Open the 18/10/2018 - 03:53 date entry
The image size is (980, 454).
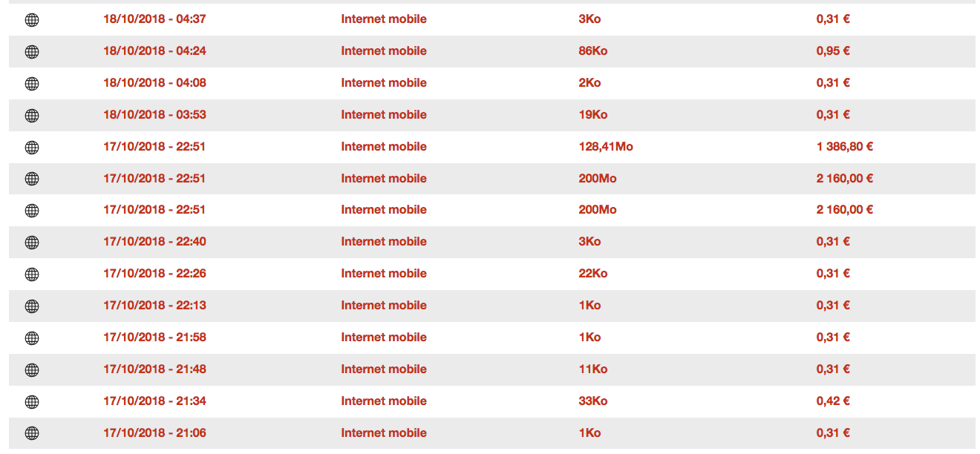pyautogui.click(x=154, y=115)
